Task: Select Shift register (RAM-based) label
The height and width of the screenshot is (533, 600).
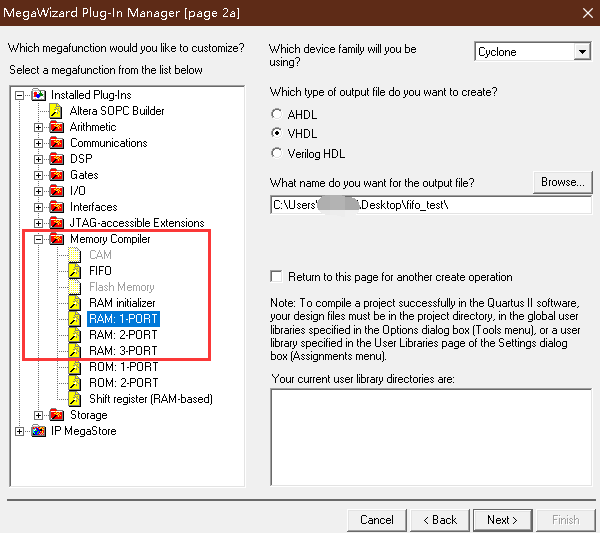Action: pyautogui.click(x=151, y=399)
